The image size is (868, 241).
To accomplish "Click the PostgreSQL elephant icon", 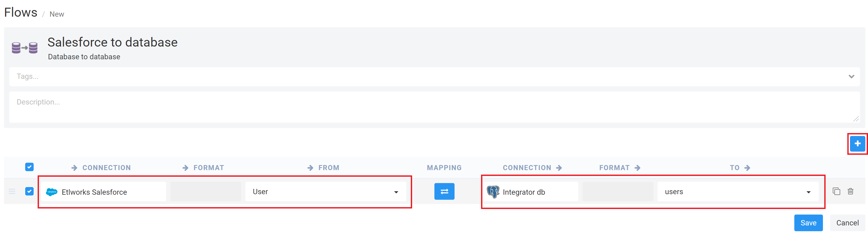I will (493, 192).
